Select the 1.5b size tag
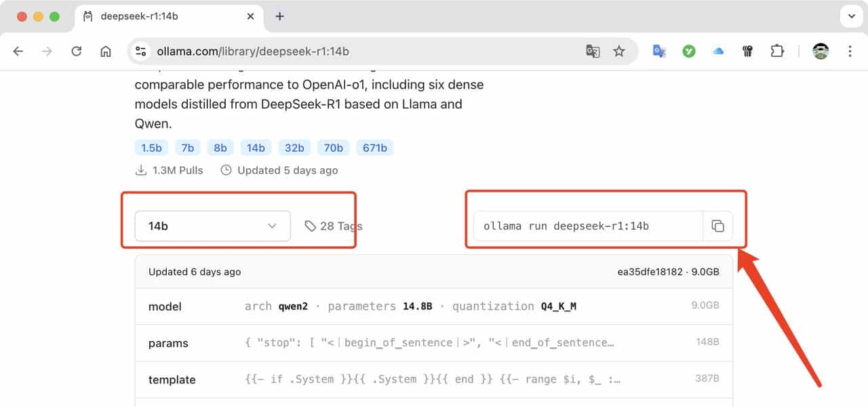 coord(151,148)
